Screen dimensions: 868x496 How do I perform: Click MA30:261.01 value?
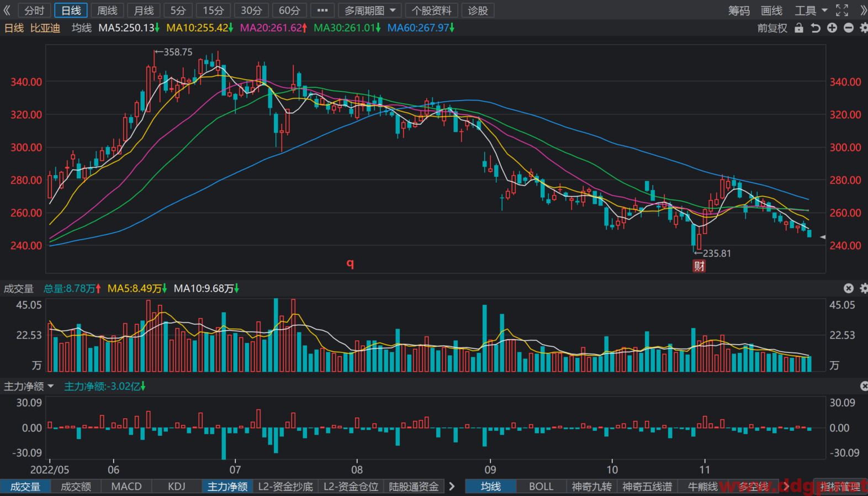[347, 28]
